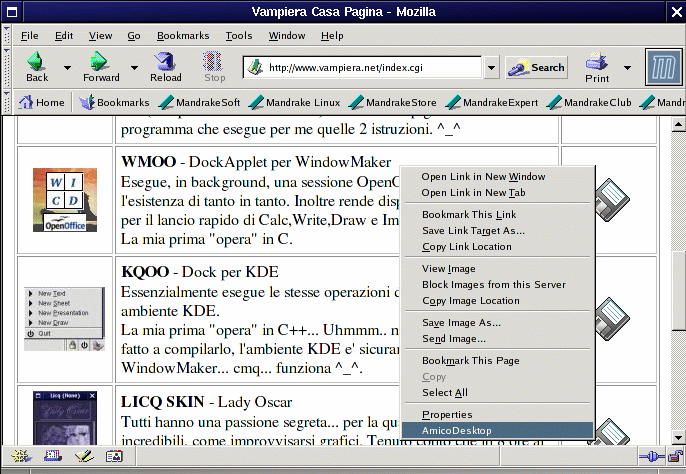
Task: Choose Save Image As...
Action: coord(497,323)
